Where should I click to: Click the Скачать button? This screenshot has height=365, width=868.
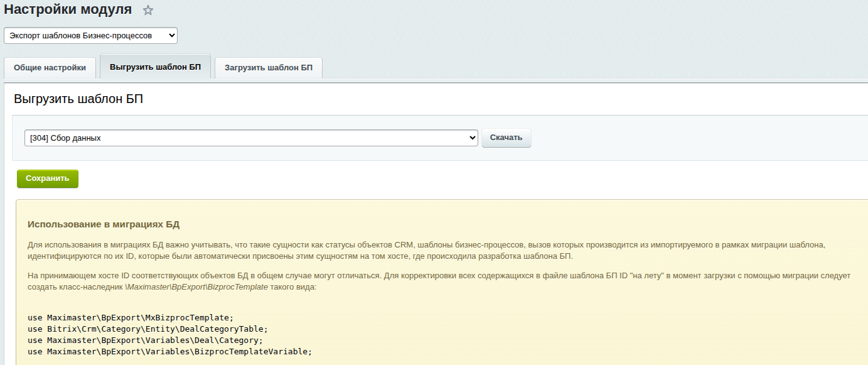click(x=506, y=138)
